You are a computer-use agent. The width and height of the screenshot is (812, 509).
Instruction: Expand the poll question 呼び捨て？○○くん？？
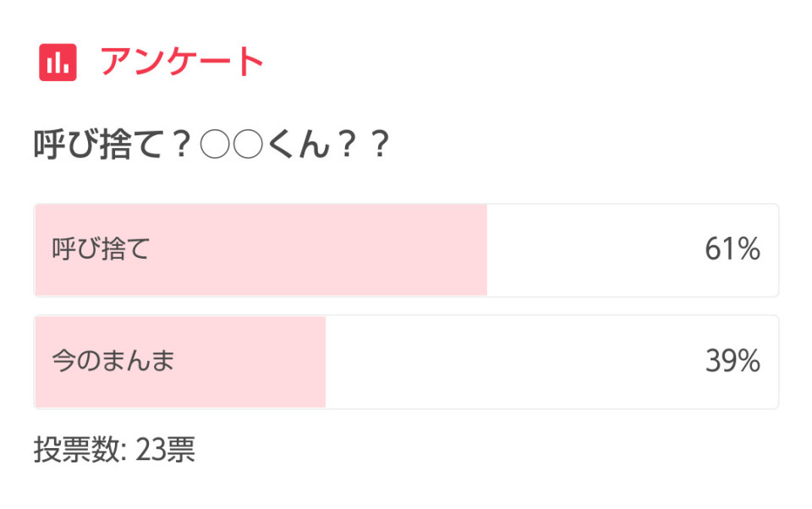point(211,140)
